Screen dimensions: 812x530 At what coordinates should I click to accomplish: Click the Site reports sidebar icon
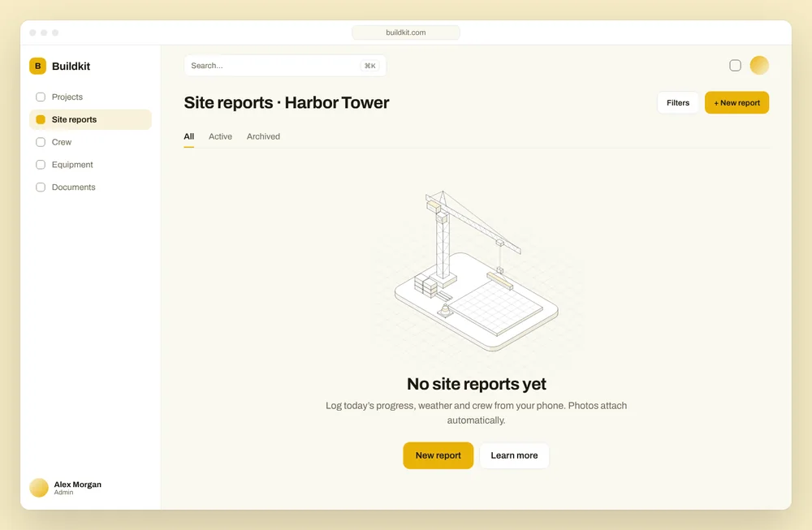click(41, 119)
